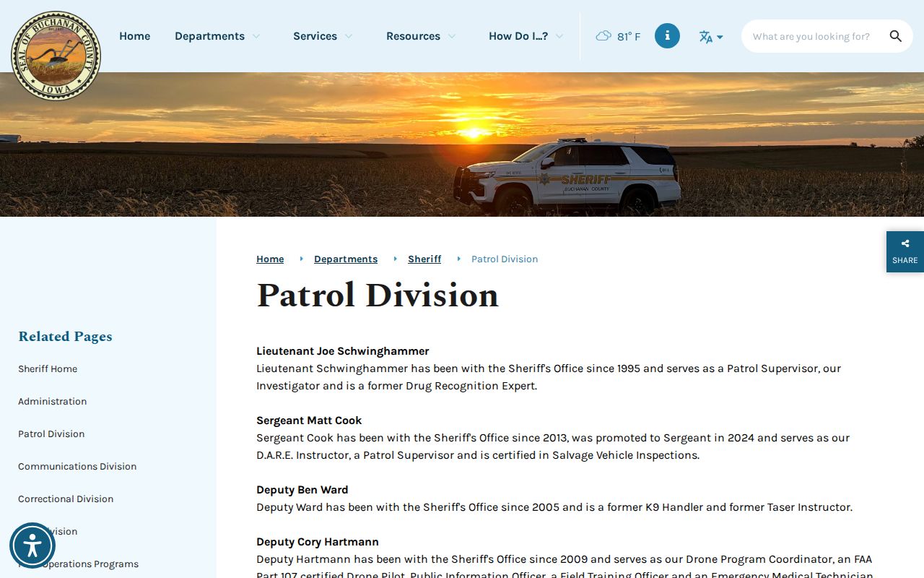Click the 81° F temperature reading
The height and width of the screenshot is (578, 924).
629,36
